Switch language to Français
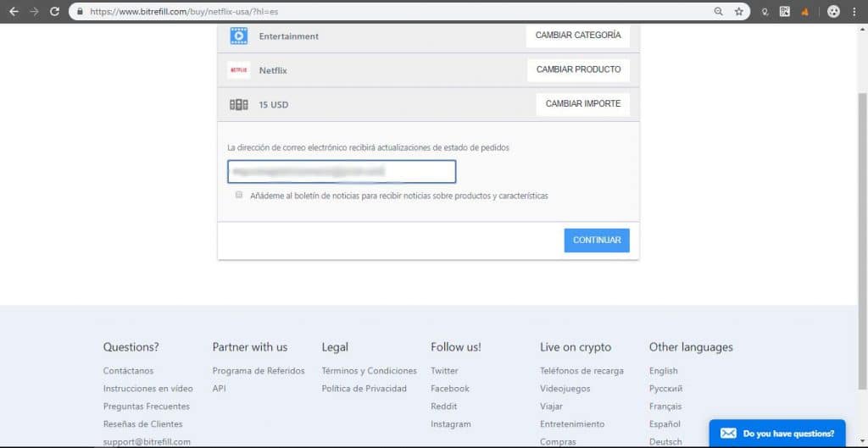This screenshot has width=868, height=448. [665, 406]
